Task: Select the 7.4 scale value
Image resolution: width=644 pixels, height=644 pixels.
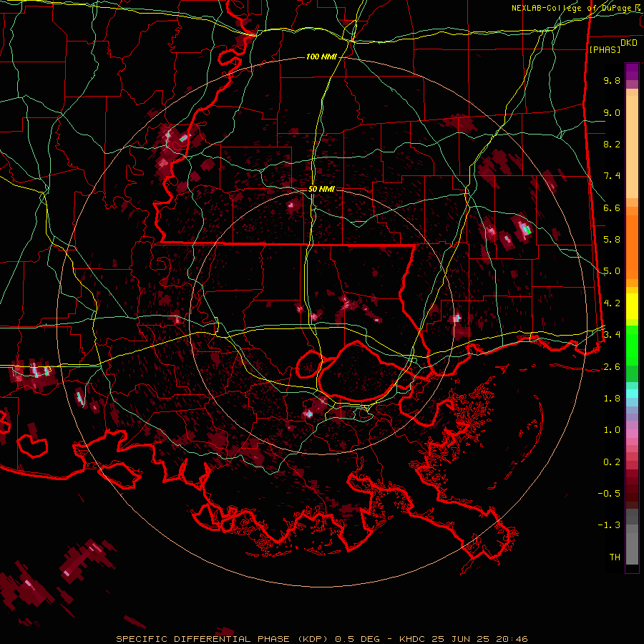Action: 612,176
